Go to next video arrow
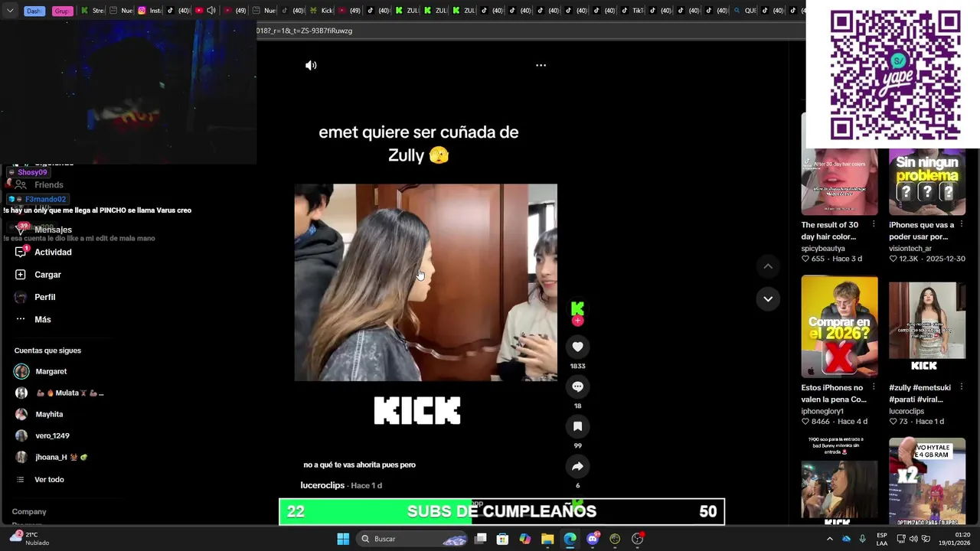980x551 pixels. (x=768, y=298)
